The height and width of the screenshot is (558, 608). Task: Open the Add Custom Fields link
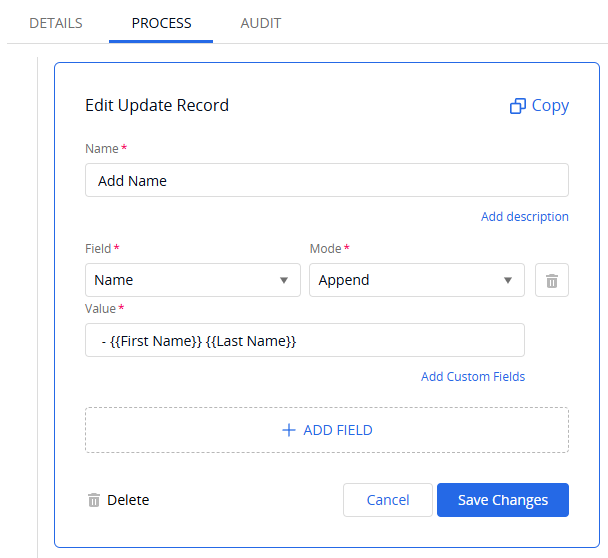(x=473, y=377)
